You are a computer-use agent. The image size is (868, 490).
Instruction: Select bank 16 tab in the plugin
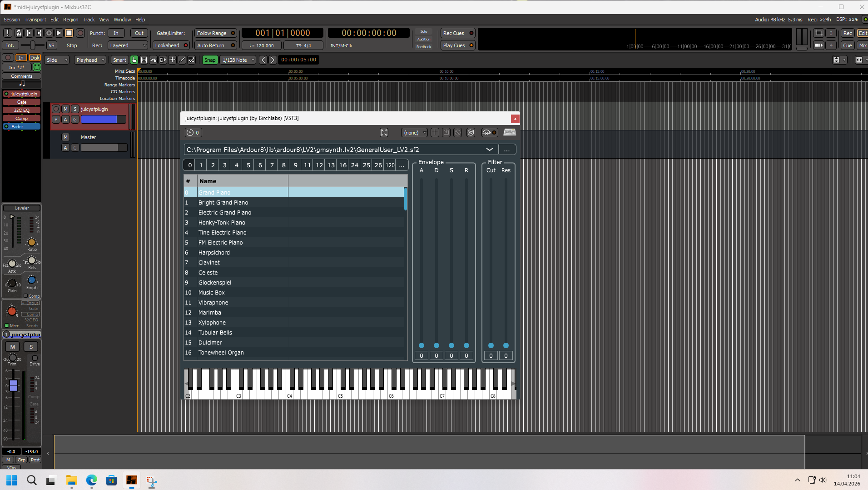pos(342,165)
